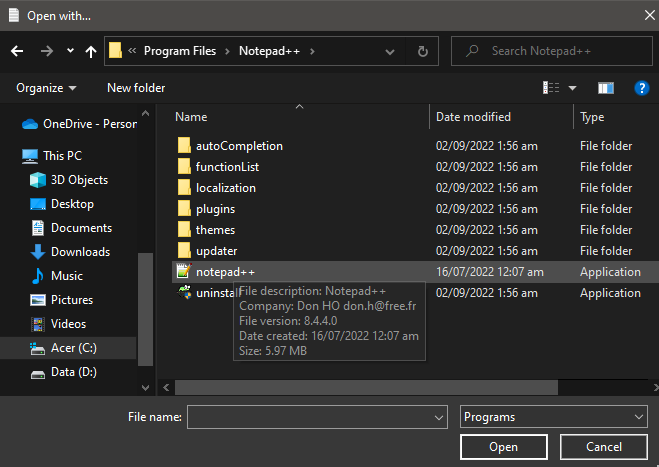
Task: Open the Help question mark icon
Action: (642, 88)
